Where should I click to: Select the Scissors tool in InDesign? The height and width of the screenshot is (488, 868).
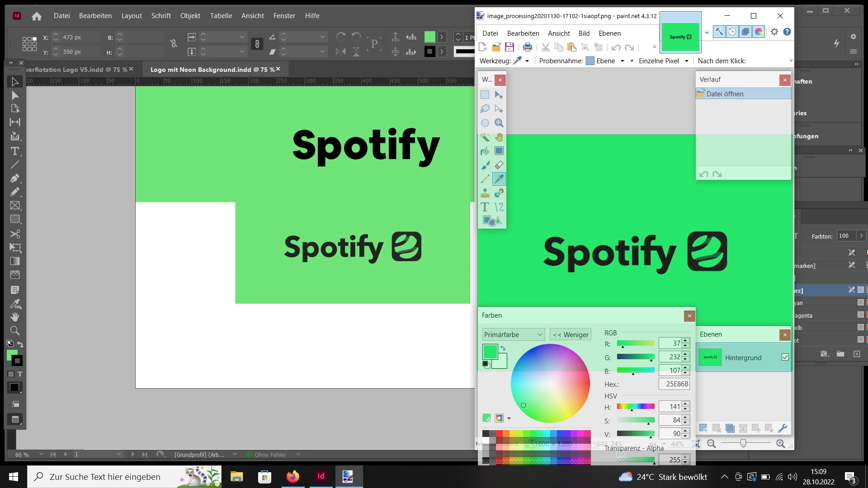coord(14,234)
